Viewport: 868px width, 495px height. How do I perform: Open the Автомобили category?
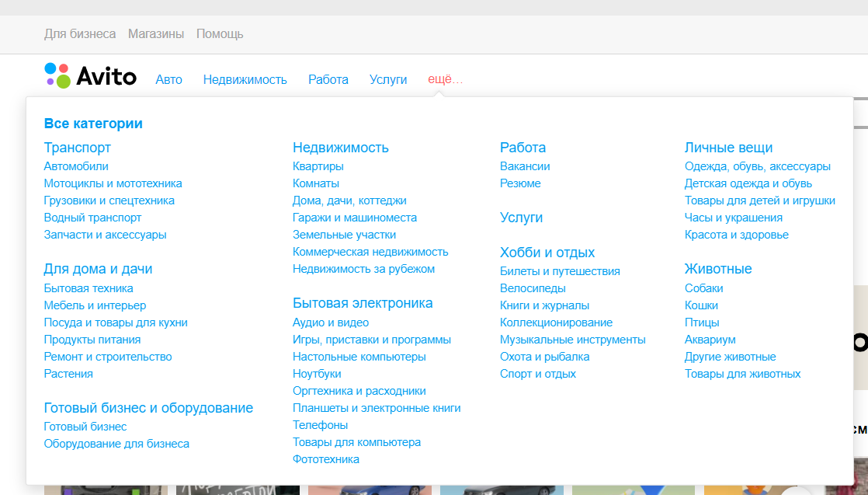[75, 166]
